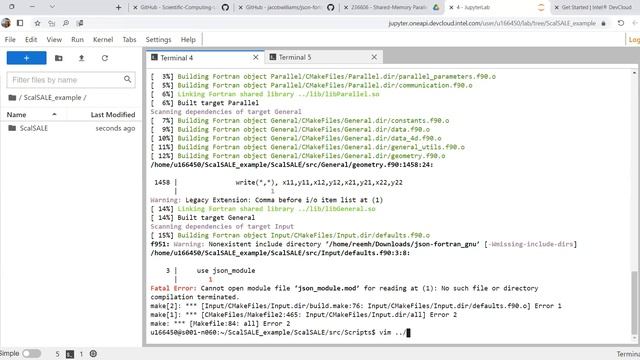Viewport: 640px width, 360px height.
Task: Toggle Name column sort arrow
Action: [x=54, y=114]
